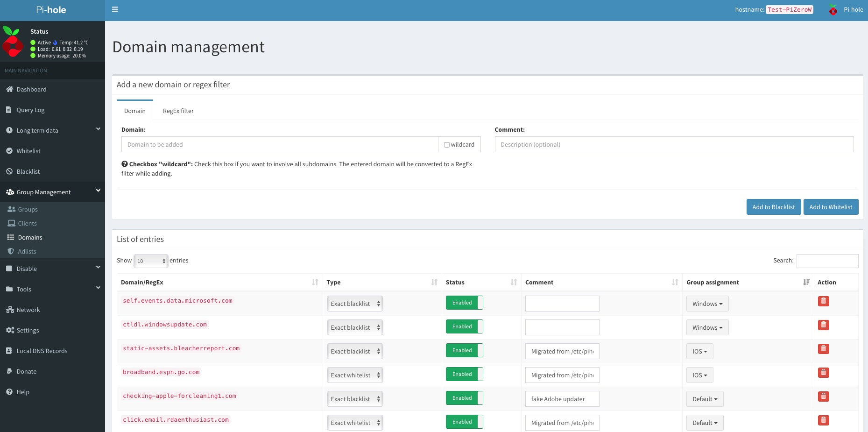The height and width of the screenshot is (432, 868).
Task: Toggle Enabled status for ctldl.windowsupdate.com
Action: 464,326
